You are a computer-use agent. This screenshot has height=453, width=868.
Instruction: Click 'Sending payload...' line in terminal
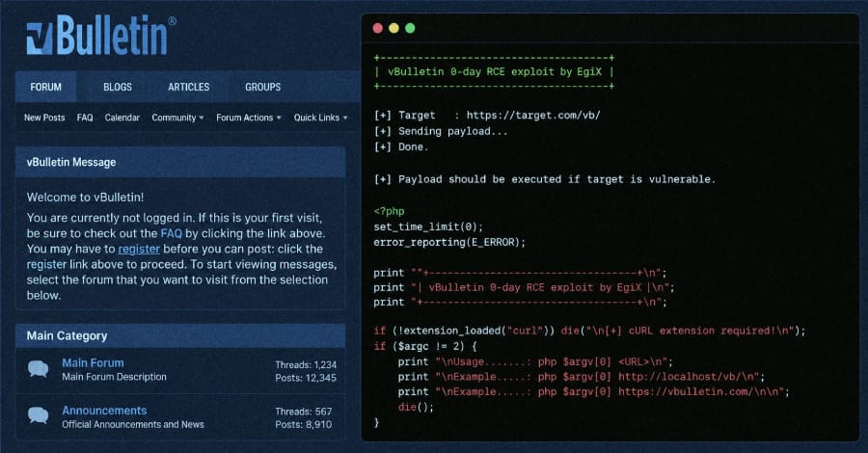441,131
